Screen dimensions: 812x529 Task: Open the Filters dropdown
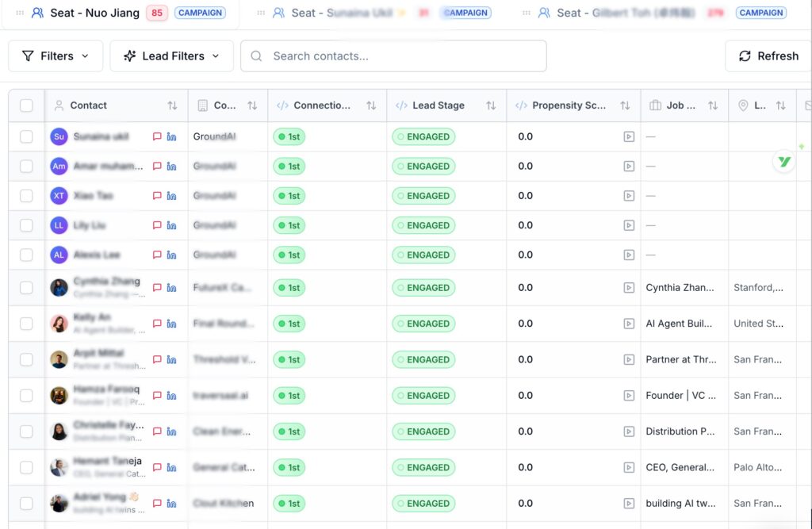pos(56,56)
